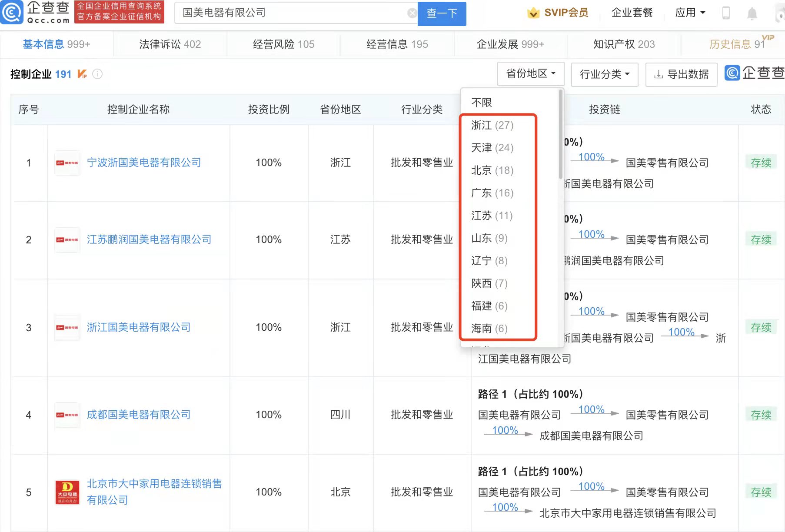
Task: Open the 企业套餐 link
Action: [x=632, y=13]
